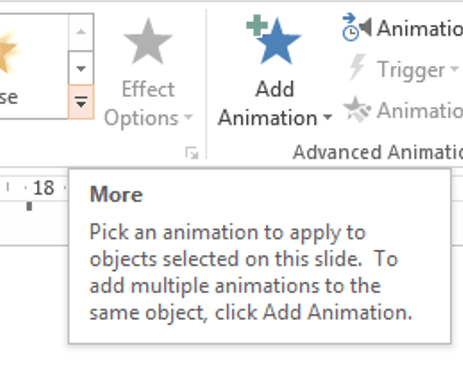
Task: Open the Add Animation dropdown arrow
Action: click(328, 117)
